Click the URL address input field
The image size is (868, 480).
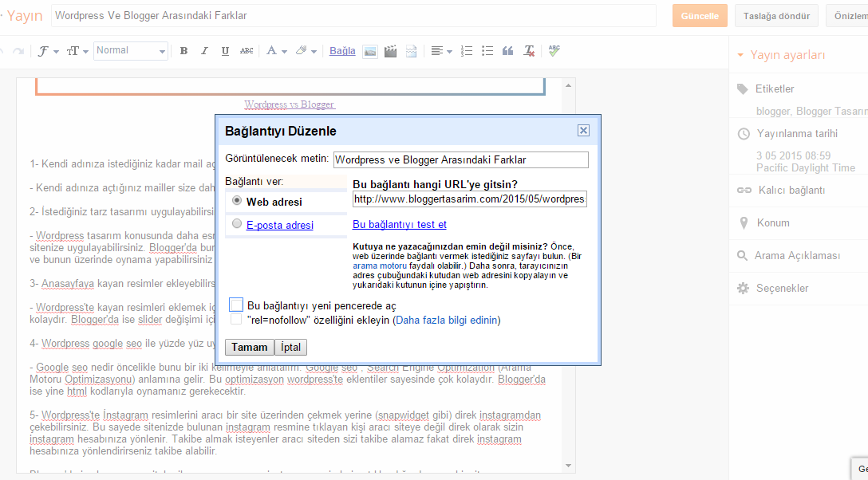(x=469, y=199)
